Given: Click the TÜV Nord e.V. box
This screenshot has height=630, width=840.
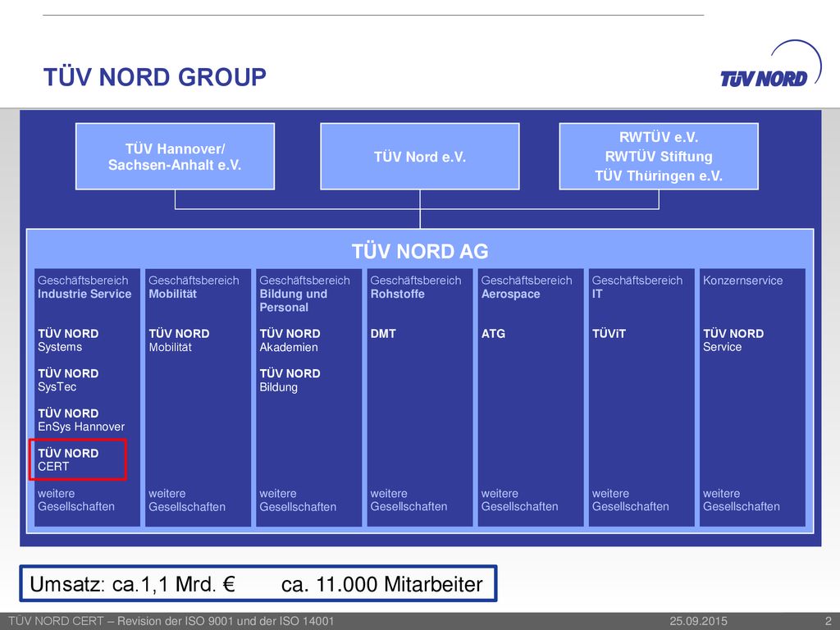Looking at the screenshot, I should pyautogui.click(x=420, y=157).
